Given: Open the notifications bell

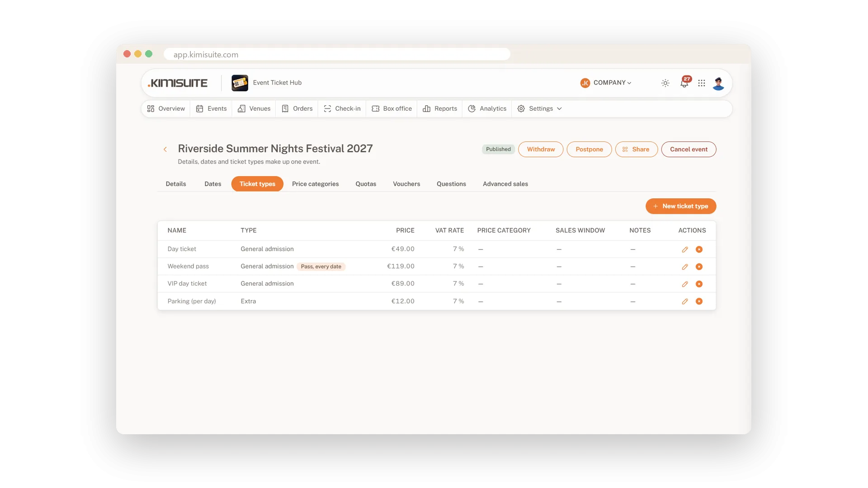Looking at the screenshot, I should coord(684,83).
